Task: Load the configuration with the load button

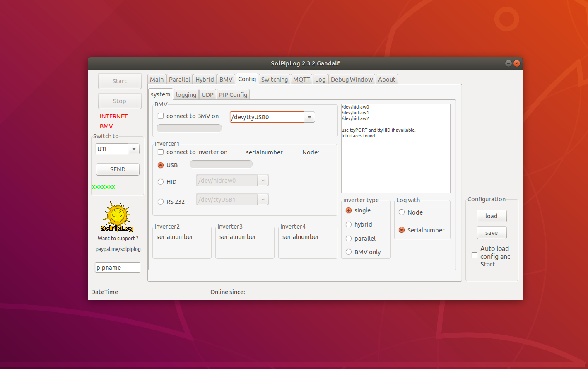Action: click(x=492, y=216)
